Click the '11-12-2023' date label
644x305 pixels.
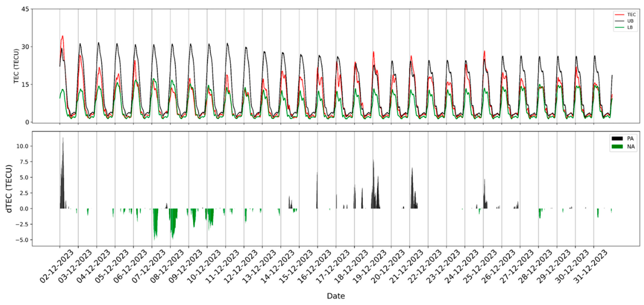click(223, 267)
